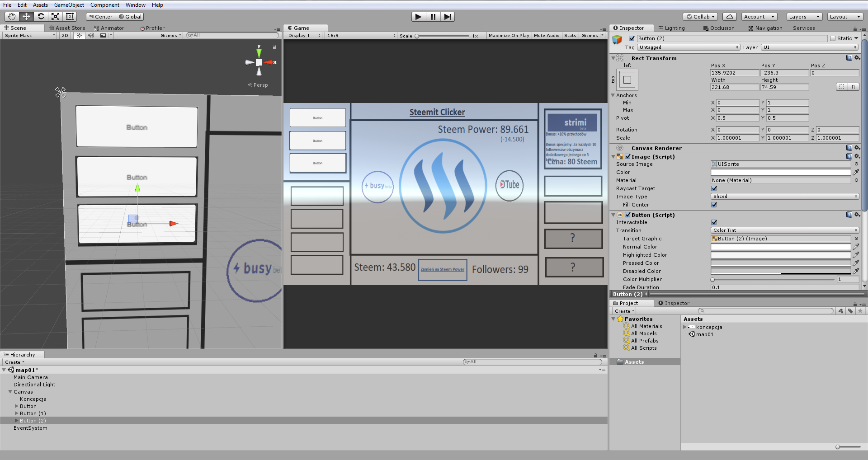Click the Highlighted Color swatch
The width and height of the screenshot is (868, 460).
pos(780,255)
